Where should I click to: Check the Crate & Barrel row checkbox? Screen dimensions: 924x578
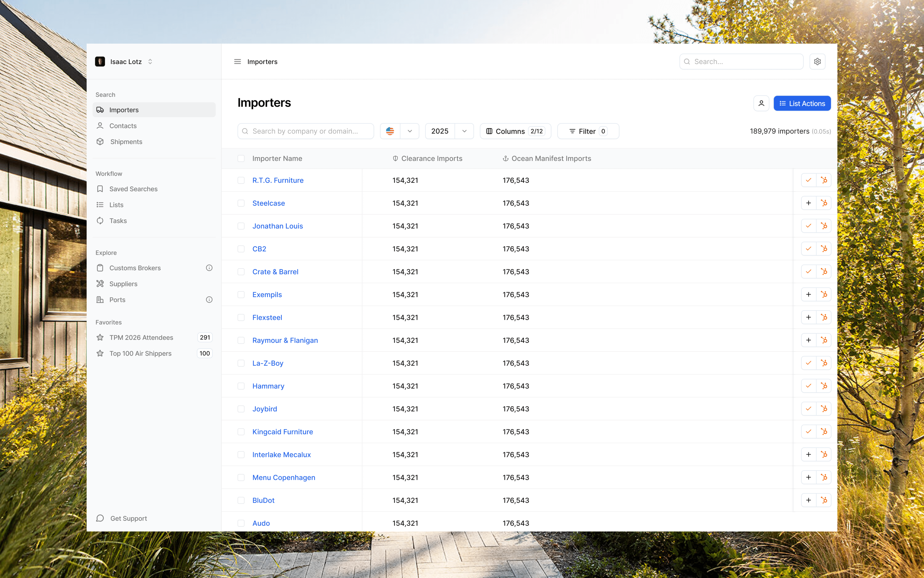coord(241,272)
